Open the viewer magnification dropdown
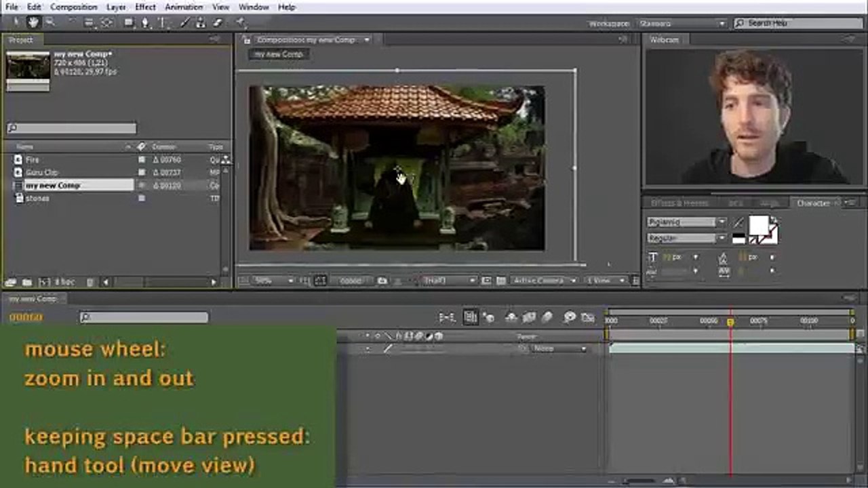This screenshot has height=488, width=868. click(x=273, y=281)
